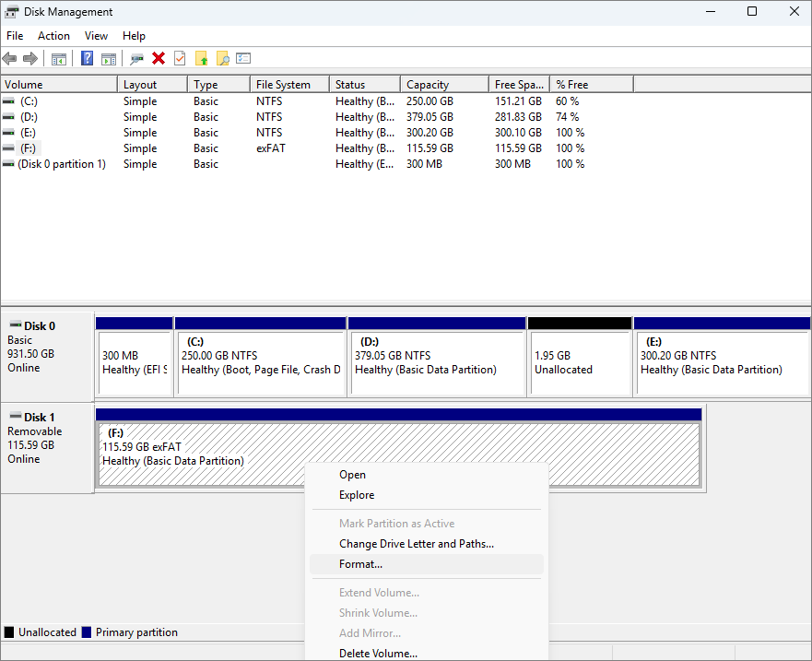The width and height of the screenshot is (812, 661).
Task: Click the Disk 0 label panel
Action: (x=47, y=347)
